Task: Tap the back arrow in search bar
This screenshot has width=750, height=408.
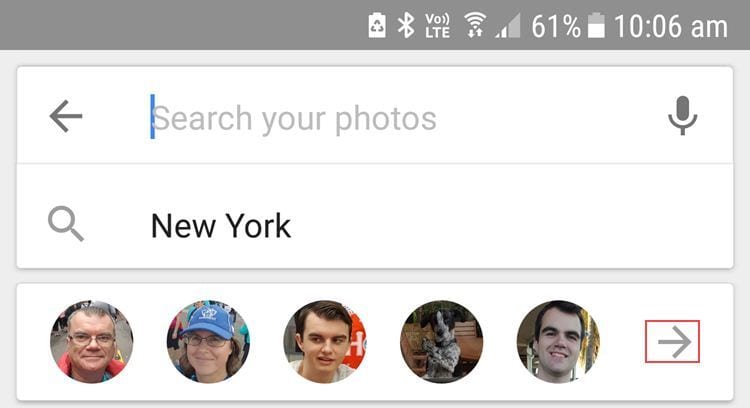Action: (x=66, y=118)
